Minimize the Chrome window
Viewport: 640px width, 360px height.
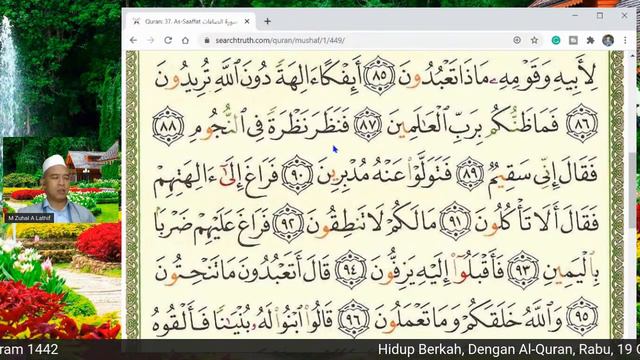coord(575,16)
